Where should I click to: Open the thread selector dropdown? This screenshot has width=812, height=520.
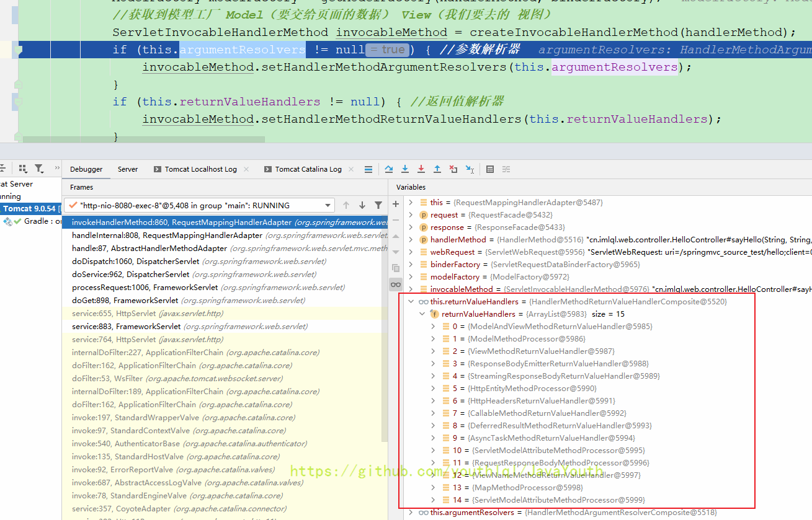(x=328, y=205)
